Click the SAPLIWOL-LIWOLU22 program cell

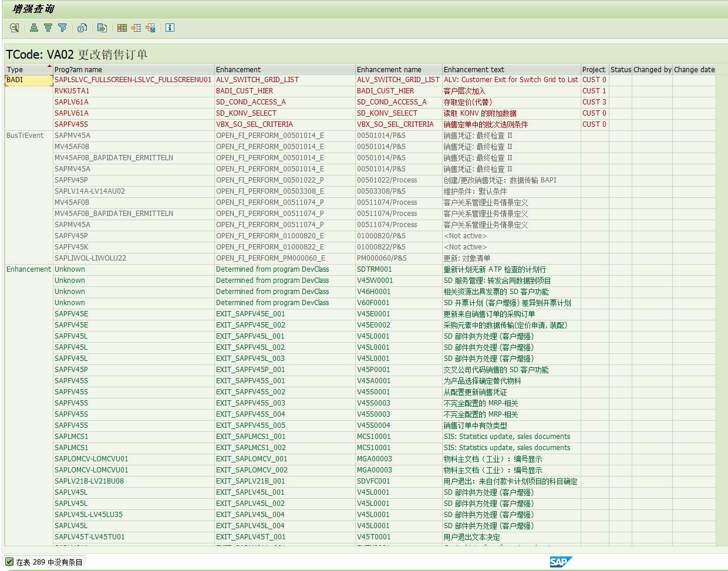[x=133, y=258]
